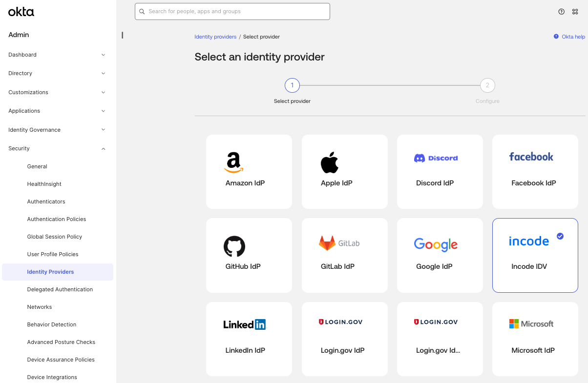The height and width of the screenshot is (383, 588).
Task: Focus the people, apps and groups search field
Action: click(x=232, y=11)
